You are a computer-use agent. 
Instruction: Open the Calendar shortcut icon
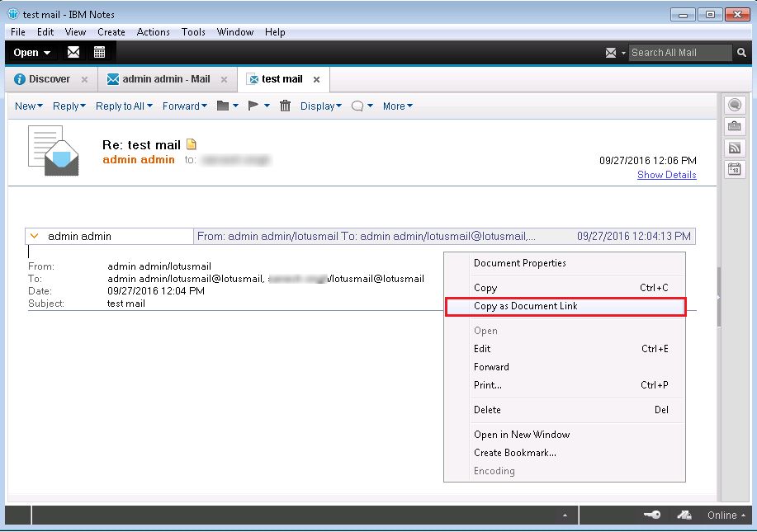click(x=99, y=52)
